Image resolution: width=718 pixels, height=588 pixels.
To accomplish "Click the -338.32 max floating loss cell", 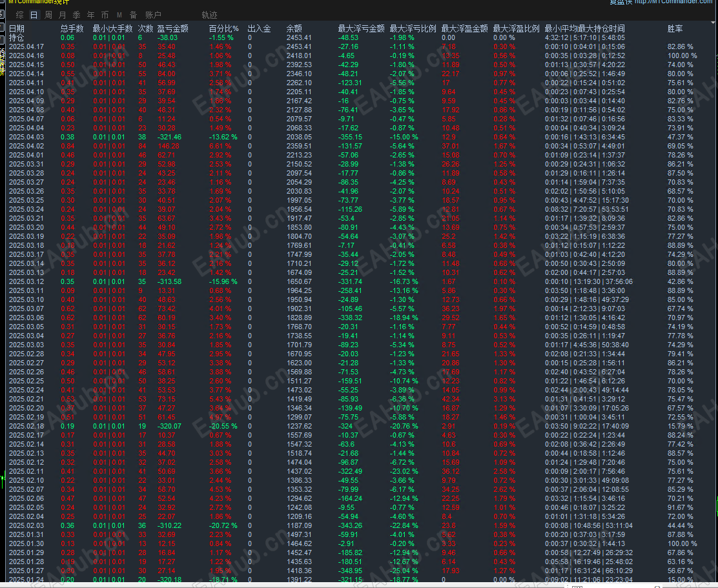I will [351, 318].
